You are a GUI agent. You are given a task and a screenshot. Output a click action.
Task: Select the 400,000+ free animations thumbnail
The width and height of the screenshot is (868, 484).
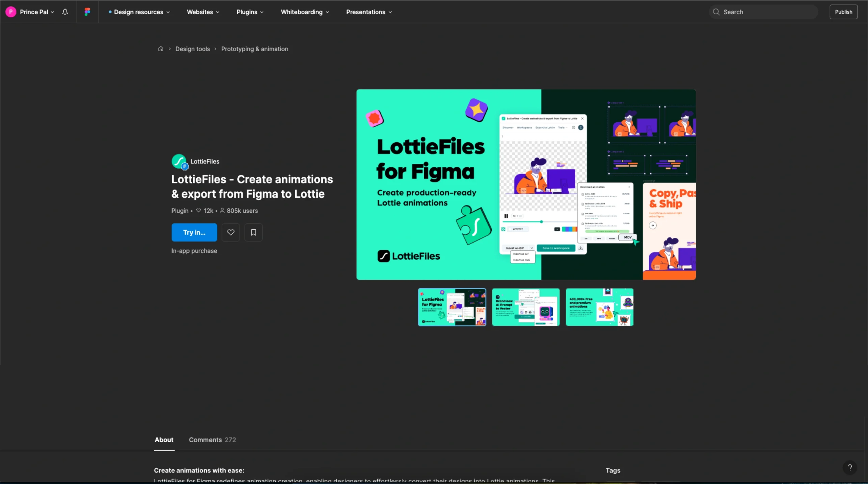point(599,307)
